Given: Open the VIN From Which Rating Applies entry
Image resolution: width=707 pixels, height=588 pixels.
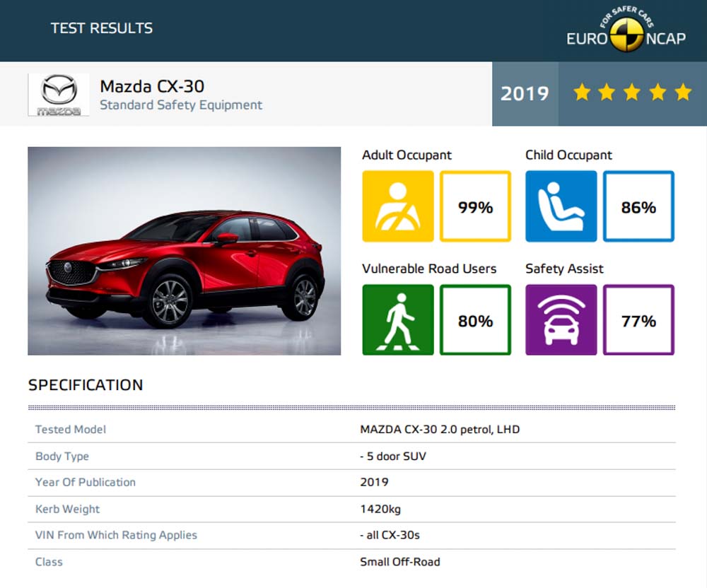Looking at the screenshot, I should 115,535.
